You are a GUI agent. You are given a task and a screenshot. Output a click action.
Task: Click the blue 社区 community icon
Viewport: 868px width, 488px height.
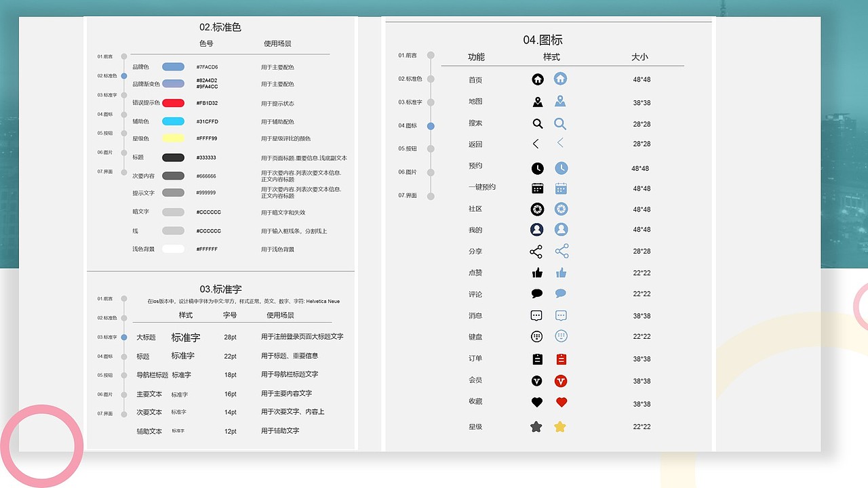click(x=561, y=209)
